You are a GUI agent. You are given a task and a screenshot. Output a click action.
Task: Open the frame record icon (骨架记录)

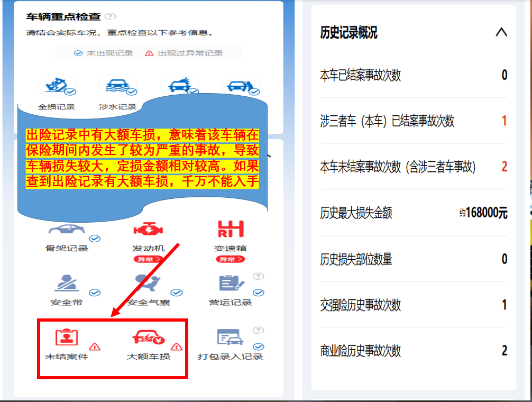click(67, 230)
